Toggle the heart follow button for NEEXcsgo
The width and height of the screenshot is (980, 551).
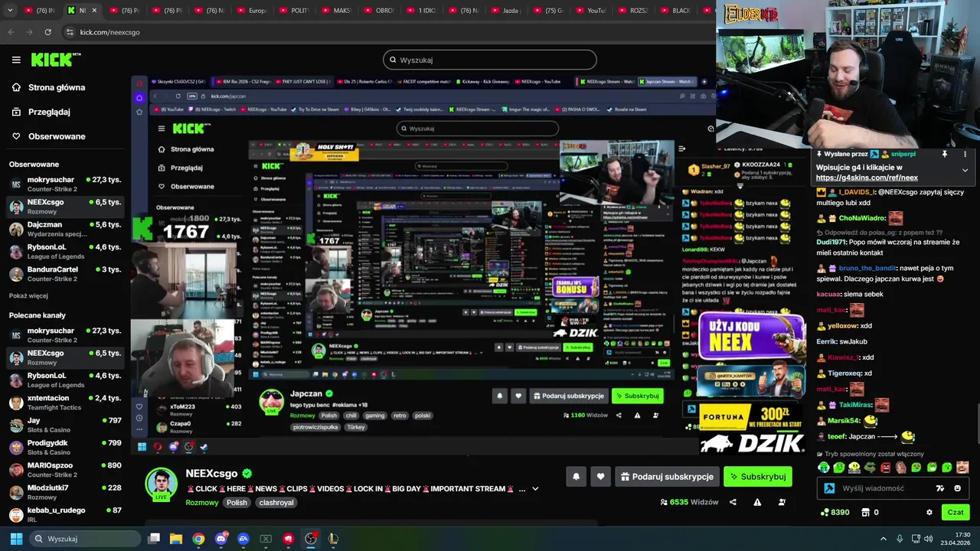tap(600, 477)
